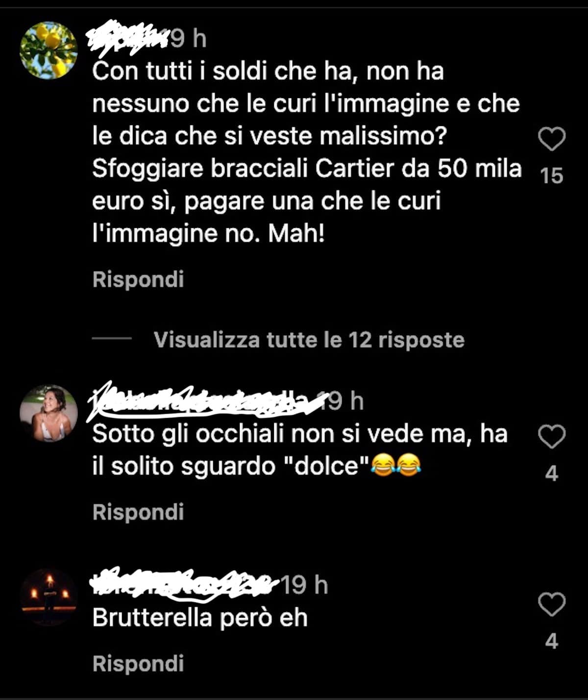Like the comment about sguardo "dolce"
Screen dimensions: 588x700
point(552,436)
